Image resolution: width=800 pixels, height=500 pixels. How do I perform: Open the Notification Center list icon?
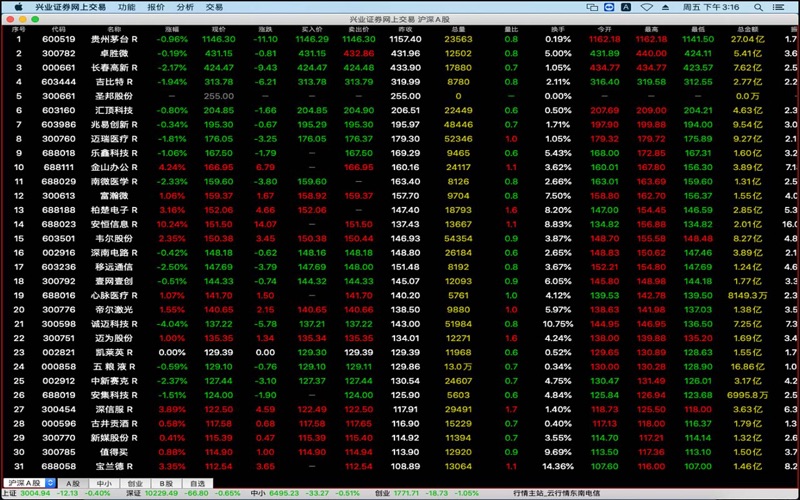[x=779, y=7]
